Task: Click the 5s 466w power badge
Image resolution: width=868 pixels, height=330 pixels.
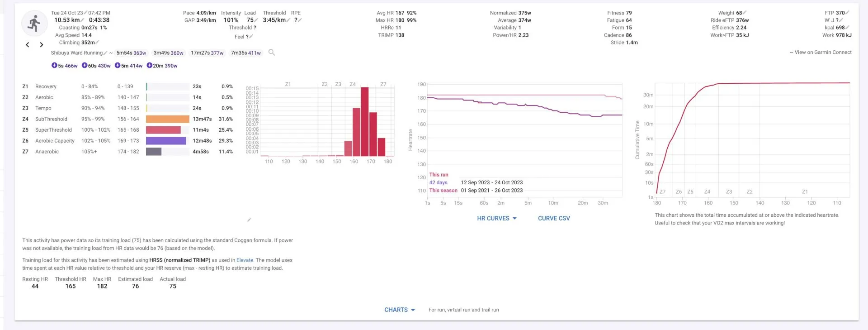Action: coord(65,66)
